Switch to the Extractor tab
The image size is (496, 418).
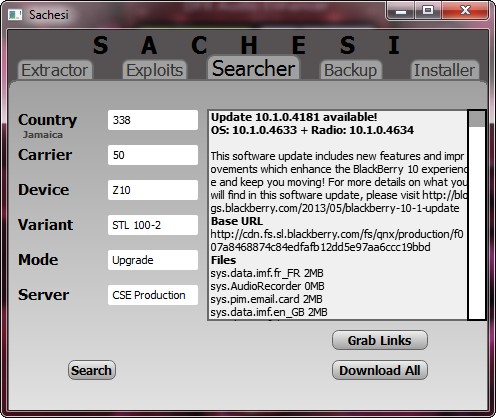pos(55,70)
